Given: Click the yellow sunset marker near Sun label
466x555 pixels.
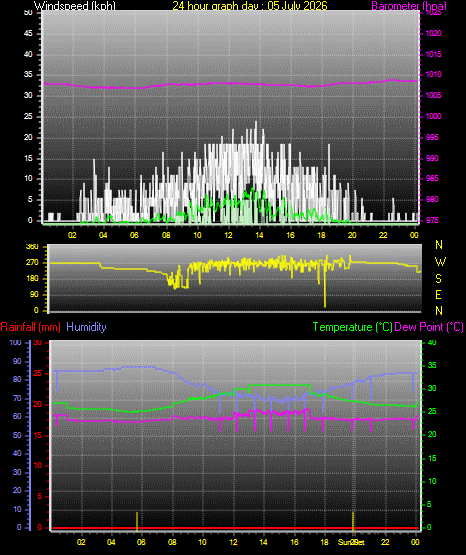Looking at the screenshot, I should tap(353, 521).
